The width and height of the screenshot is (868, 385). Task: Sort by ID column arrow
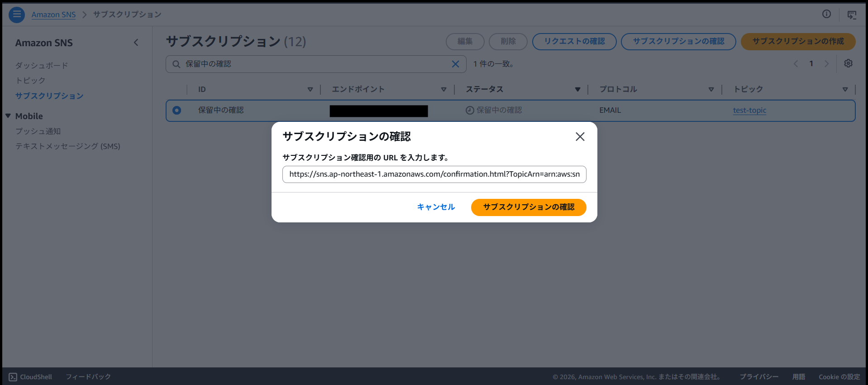(x=310, y=89)
